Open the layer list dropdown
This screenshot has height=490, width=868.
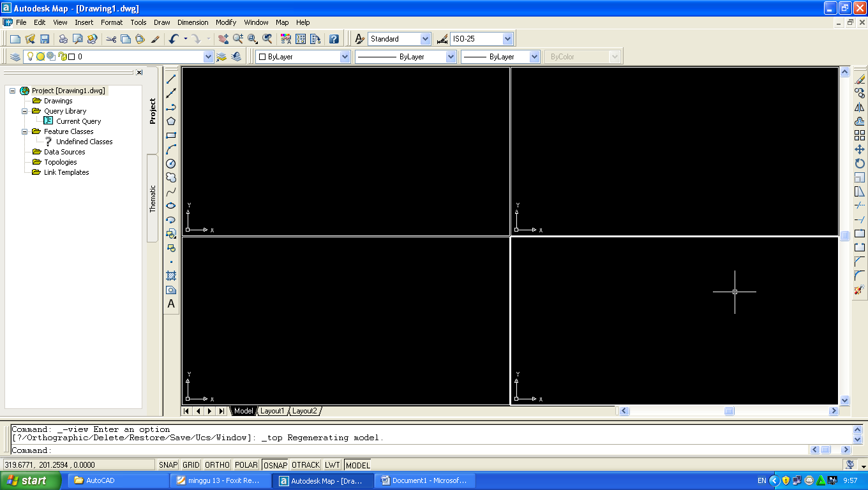(208, 57)
